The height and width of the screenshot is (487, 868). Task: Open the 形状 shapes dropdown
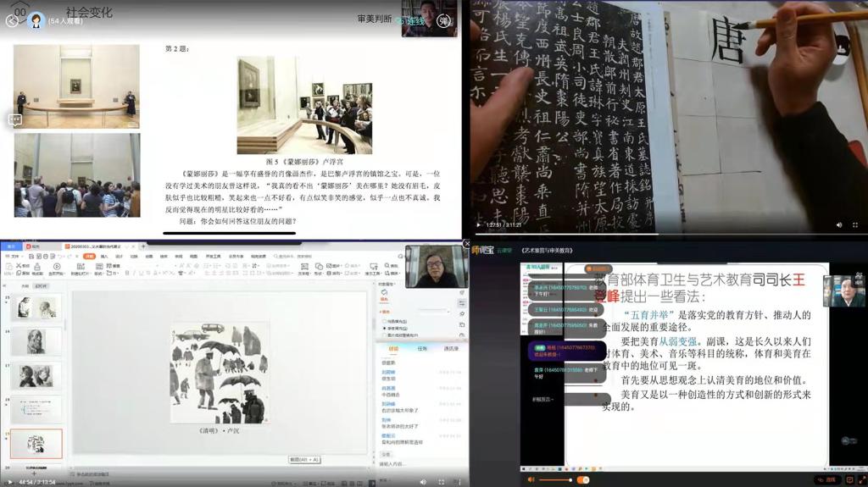pyautogui.click(x=319, y=269)
